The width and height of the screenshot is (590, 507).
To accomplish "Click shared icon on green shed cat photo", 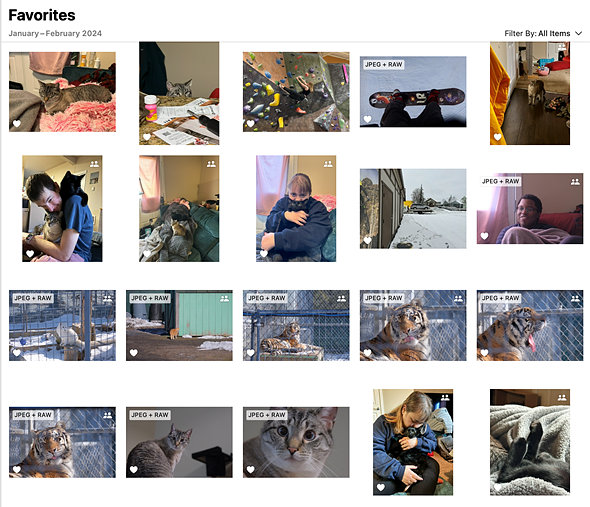I will point(224,298).
